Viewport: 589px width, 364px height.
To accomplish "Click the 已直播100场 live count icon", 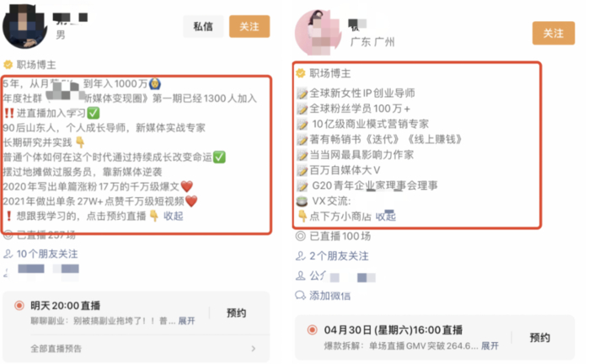I will (x=301, y=236).
